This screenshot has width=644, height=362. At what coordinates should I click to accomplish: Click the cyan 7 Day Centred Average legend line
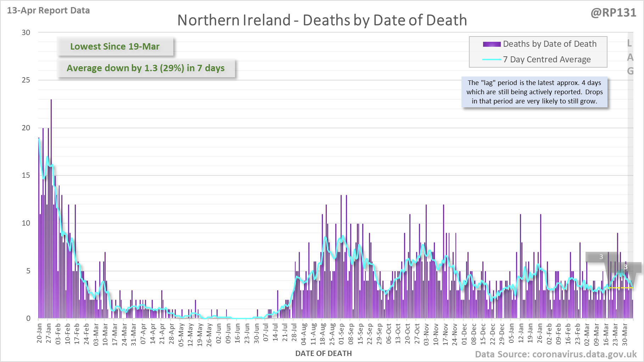[492, 60]
